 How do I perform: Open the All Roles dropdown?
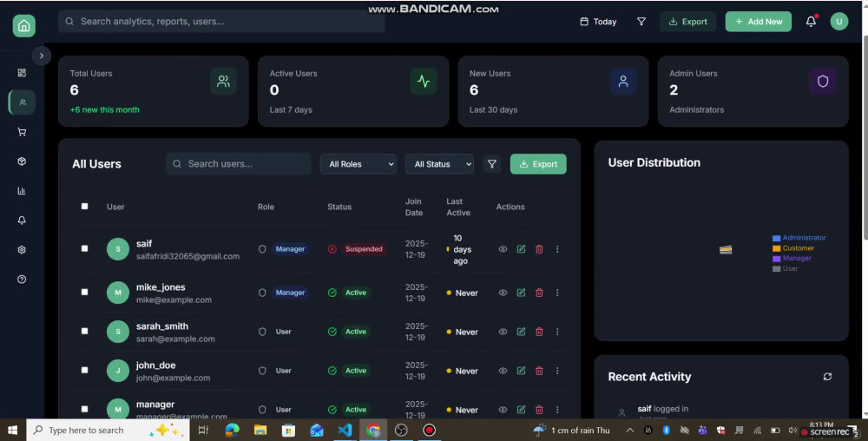358,164
